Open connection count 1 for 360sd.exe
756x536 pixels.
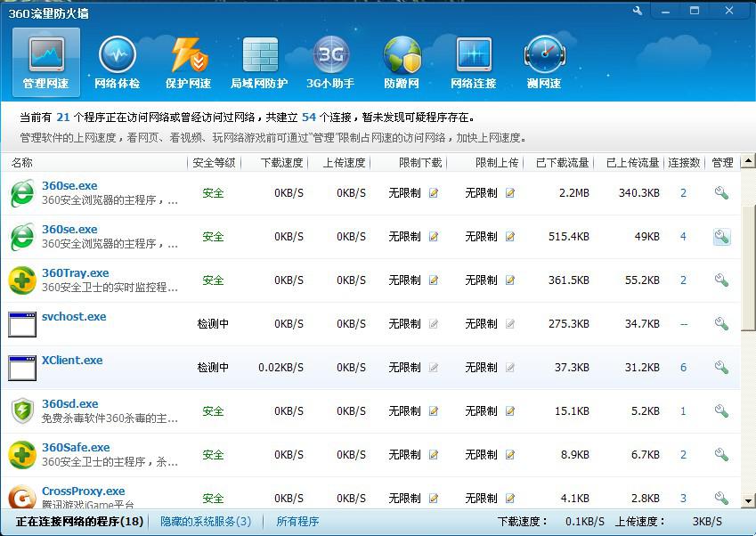(x=683, y=411)
